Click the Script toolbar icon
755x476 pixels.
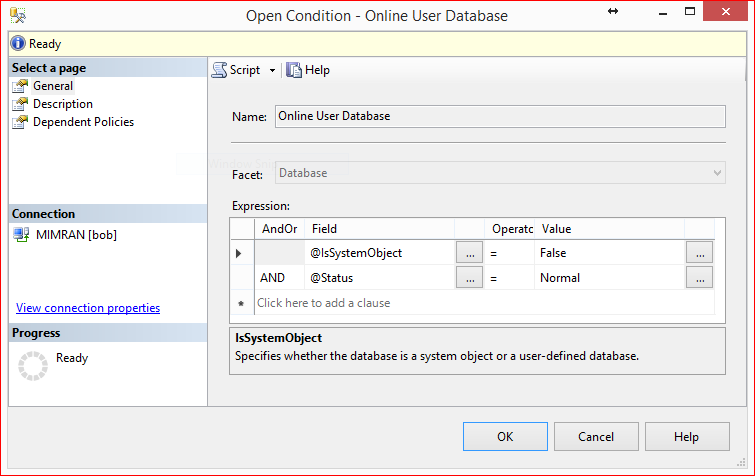point(220,70)
